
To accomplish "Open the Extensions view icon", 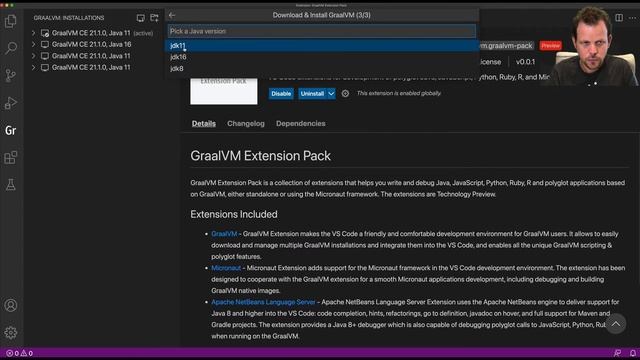I will pos(11,158).
